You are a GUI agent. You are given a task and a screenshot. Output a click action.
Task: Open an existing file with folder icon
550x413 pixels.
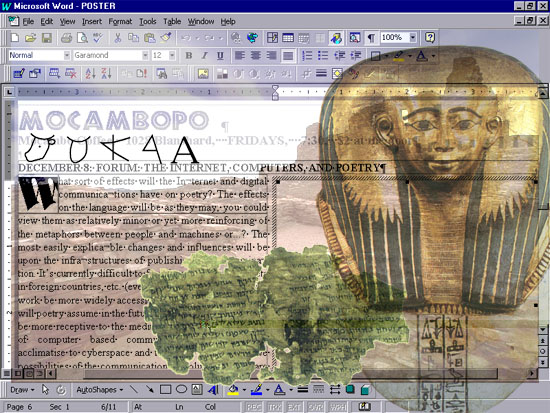coord(31,38)
